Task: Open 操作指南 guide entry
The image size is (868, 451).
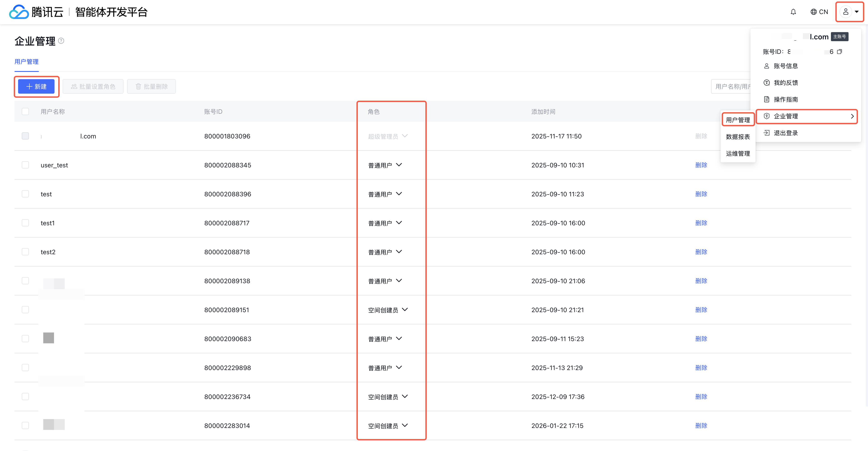Action: [x=785, y=100]
